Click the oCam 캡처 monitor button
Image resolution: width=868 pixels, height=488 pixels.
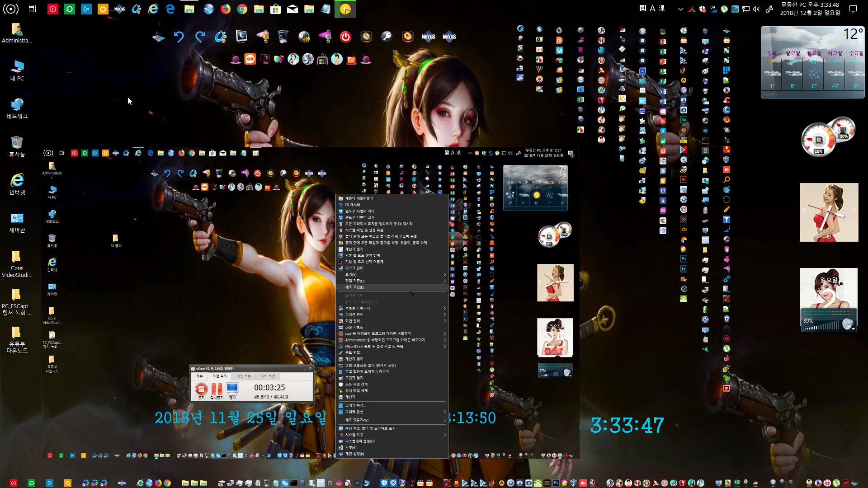[x=232, y=391]
